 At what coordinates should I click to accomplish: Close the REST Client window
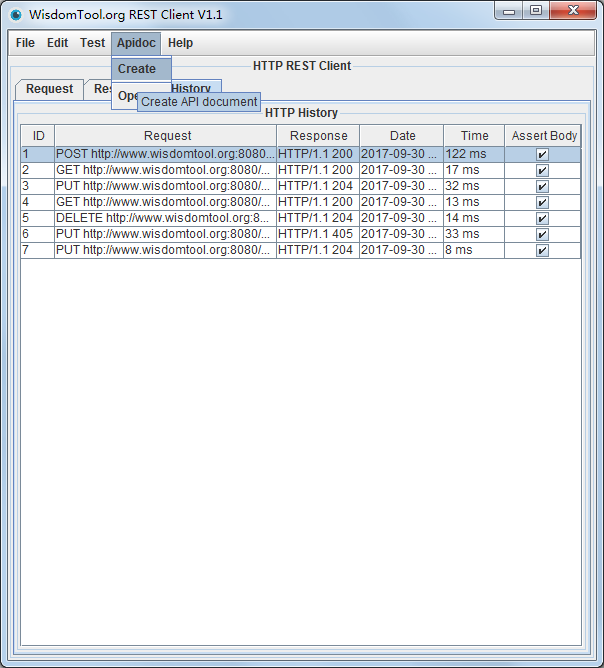pyautogui.click(x=573, y=11)
